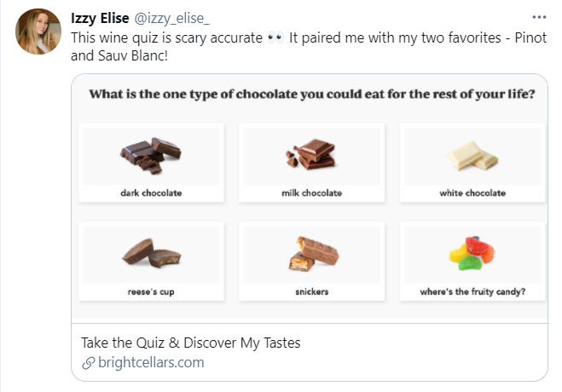Screen dimensions: 562x392
Task: Open the tweet's three-dot more menu
Action: 538,17
